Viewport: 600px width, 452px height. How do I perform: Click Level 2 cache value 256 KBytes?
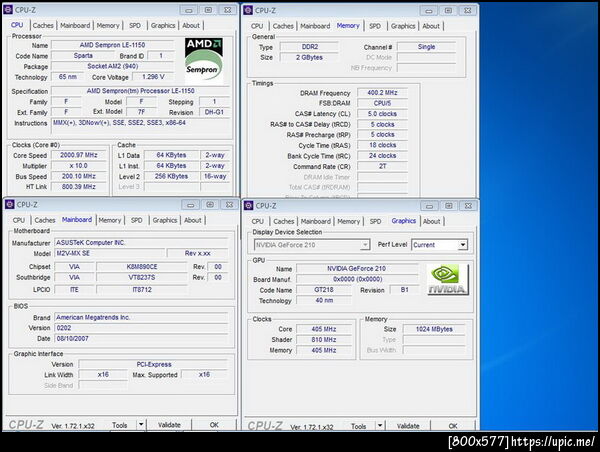[x=171, y=176]
